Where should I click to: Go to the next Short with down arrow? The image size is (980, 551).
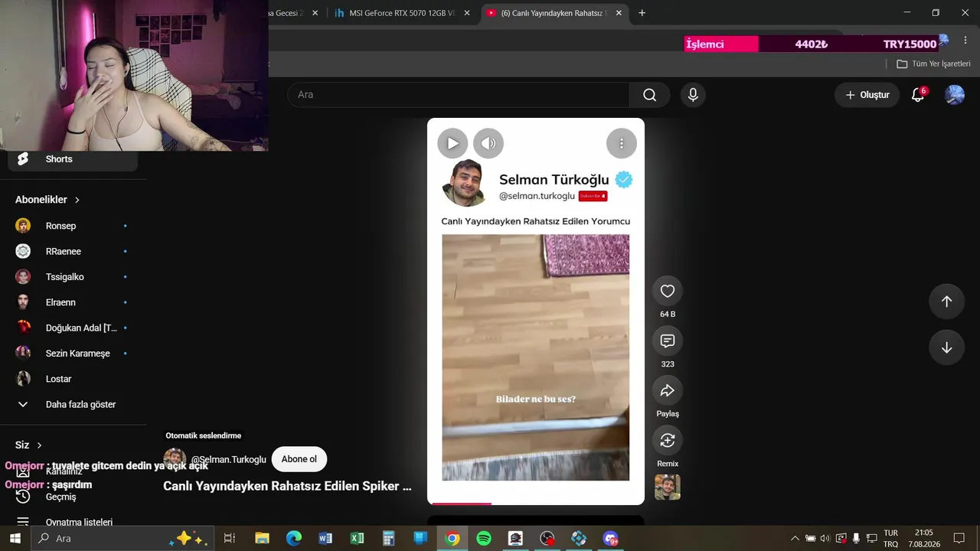point(946,347)
